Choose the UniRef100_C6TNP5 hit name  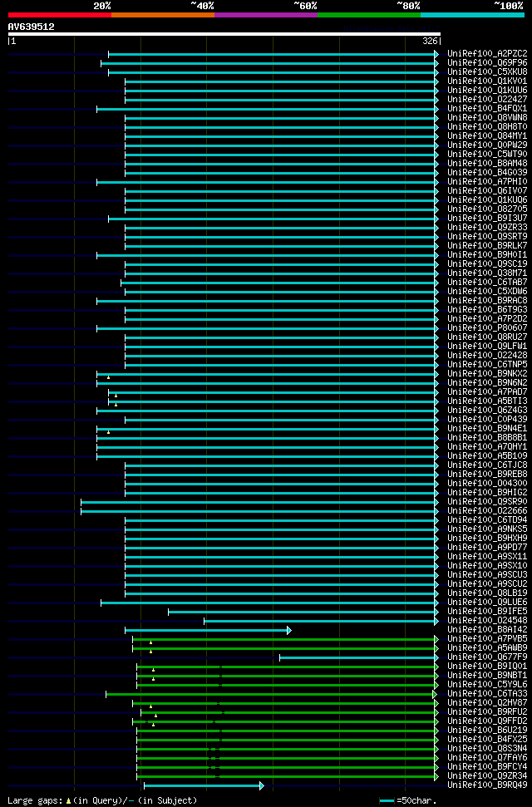point(487,364)
